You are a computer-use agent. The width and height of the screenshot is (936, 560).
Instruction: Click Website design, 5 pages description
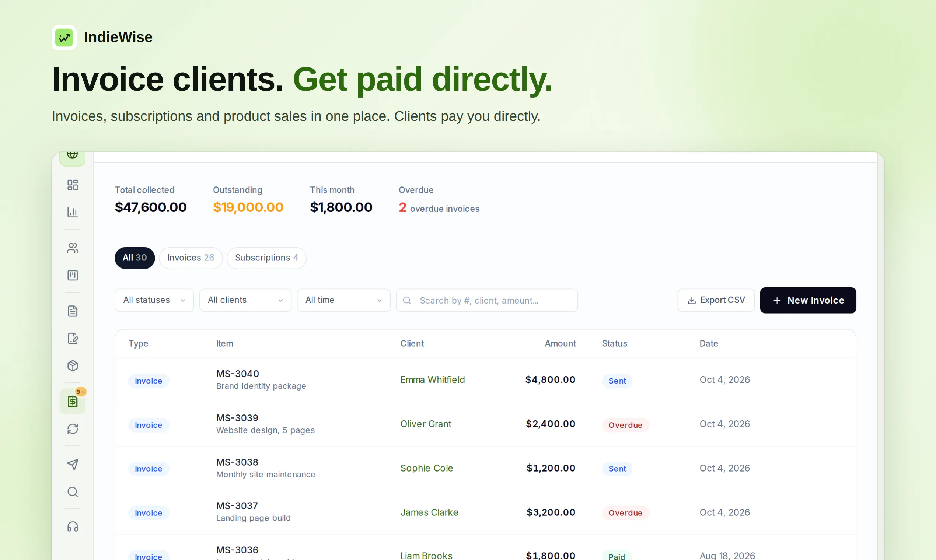[265, 430]
